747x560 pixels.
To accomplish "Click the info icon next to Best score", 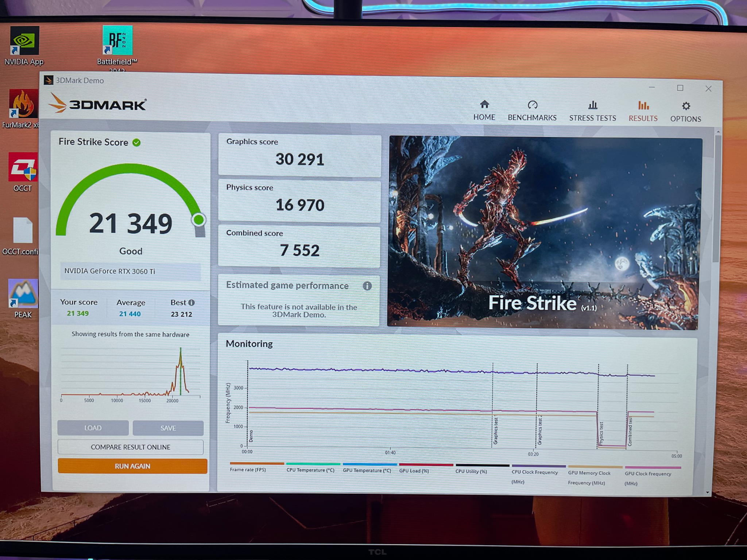I will point(191,303).
